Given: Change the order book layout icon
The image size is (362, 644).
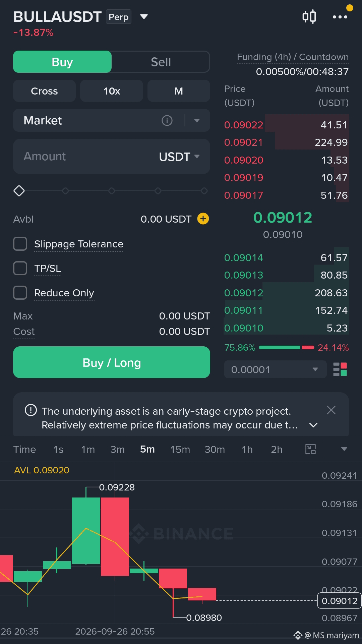Looking at the screenshot, I should 340,369.
